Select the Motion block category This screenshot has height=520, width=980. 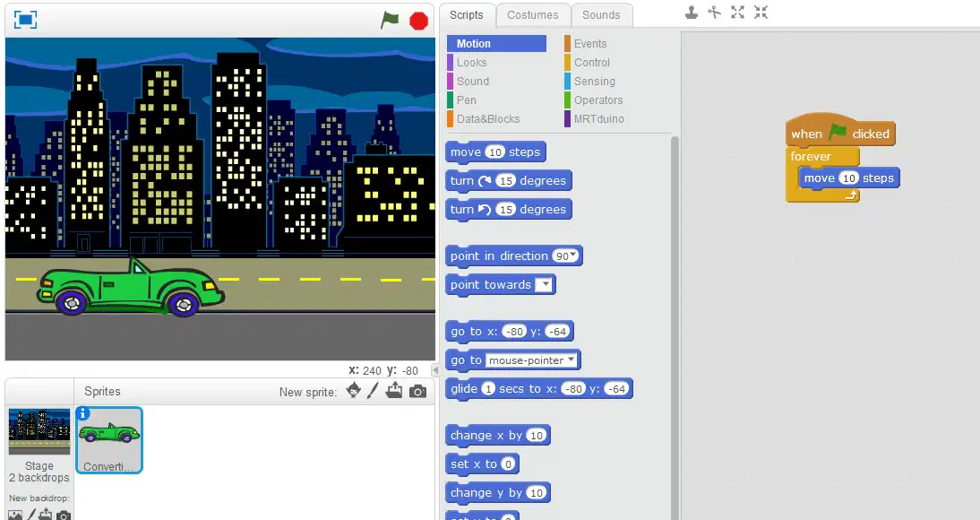(496, 44)
